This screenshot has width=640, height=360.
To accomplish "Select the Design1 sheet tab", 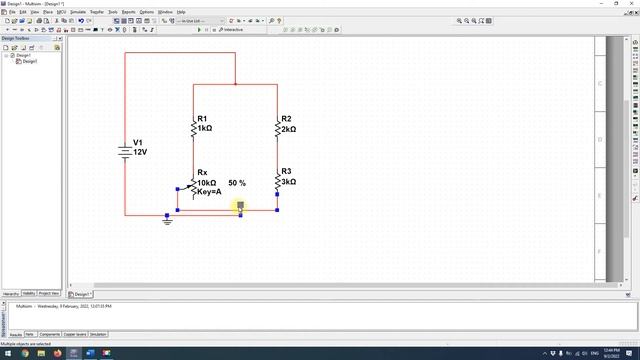I will point(80,294).
